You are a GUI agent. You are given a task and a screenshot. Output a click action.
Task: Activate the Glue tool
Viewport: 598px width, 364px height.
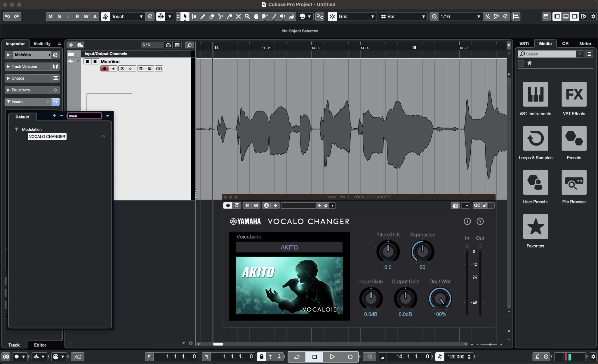229,17
